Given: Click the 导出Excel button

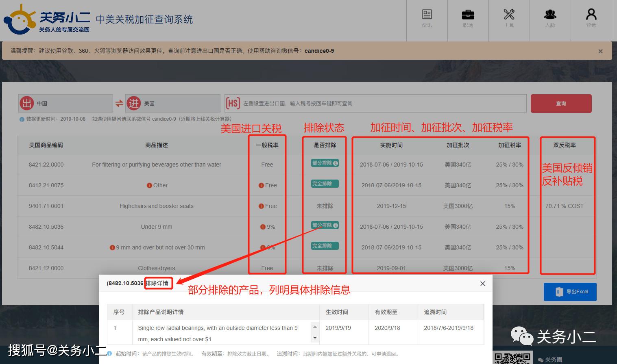Looking at the screenshot, I should 570,292.
